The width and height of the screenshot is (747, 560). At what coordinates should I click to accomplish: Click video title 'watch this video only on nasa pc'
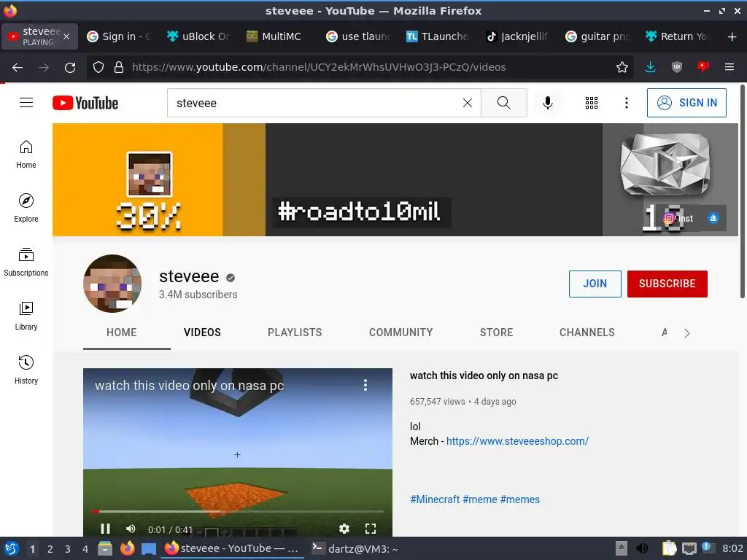tap(484, 376)
